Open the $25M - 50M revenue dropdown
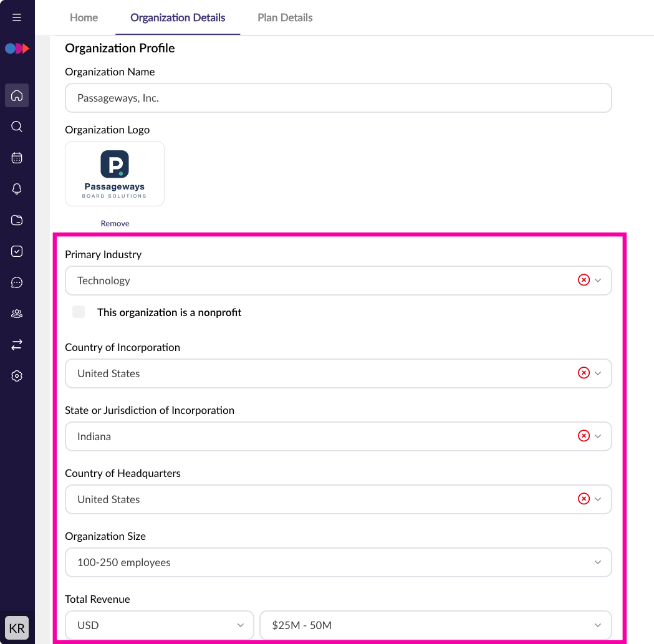Screen dimensions: 654x644 click(436, 625)
